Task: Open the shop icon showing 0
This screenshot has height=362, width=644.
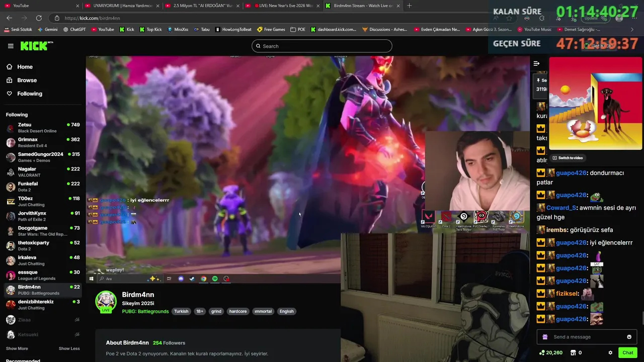Action: coord(577,353)
